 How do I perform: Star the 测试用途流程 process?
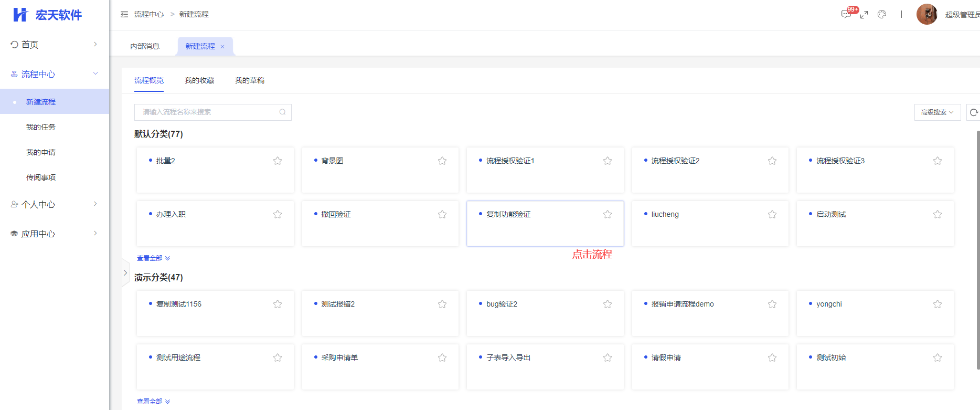pos(278,358)
